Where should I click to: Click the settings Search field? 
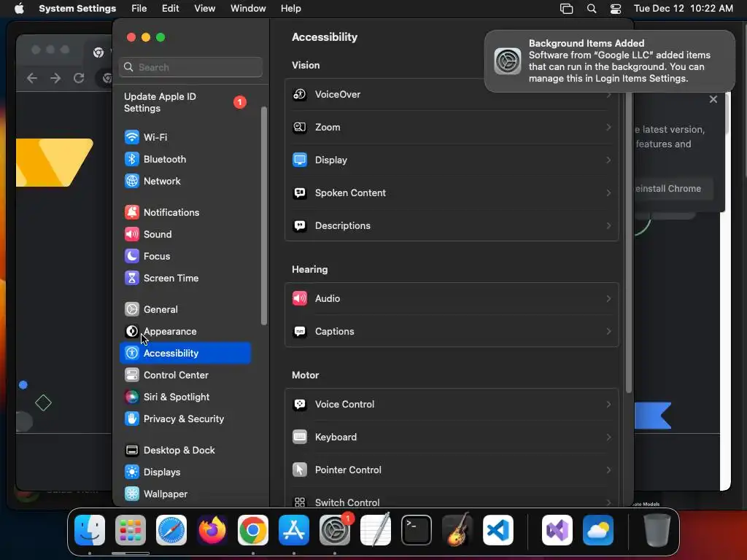[x=190, y=67]
